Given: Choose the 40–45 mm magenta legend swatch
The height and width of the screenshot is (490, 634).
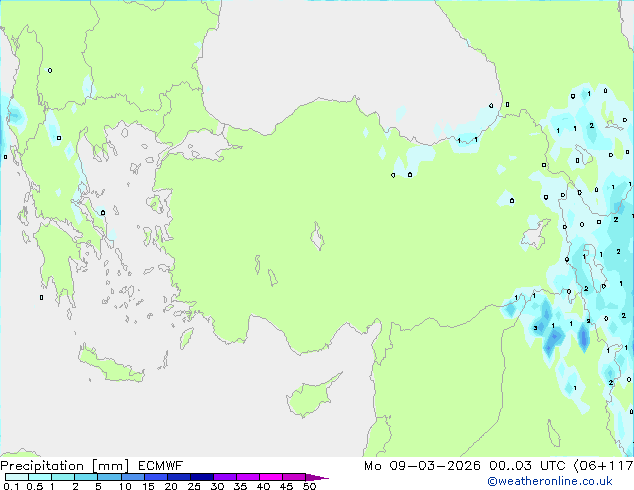Looking at the screenshot, I should point(271,477).
